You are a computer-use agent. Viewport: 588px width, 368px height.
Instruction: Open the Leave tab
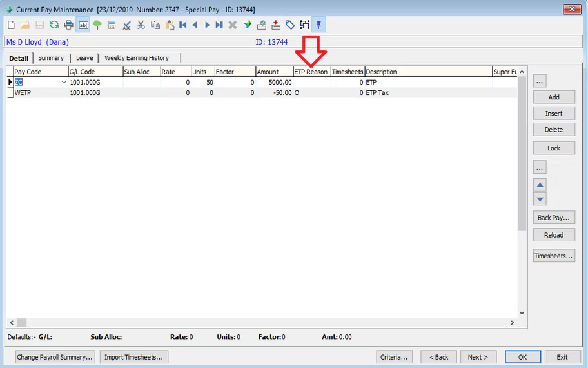click(x=84, y=58)
